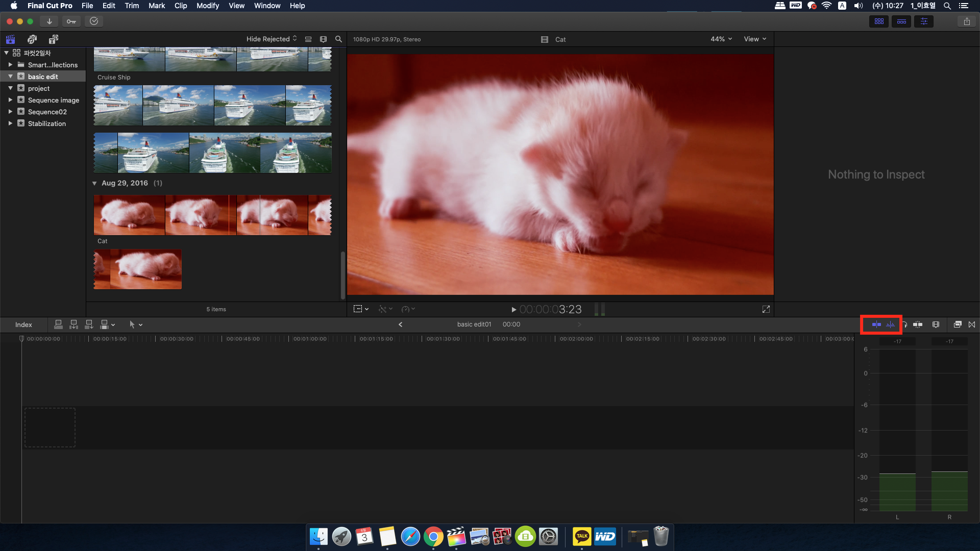Open Spotlight search in menu bar
Screen dimensions: 980x551
pos(947,6)
